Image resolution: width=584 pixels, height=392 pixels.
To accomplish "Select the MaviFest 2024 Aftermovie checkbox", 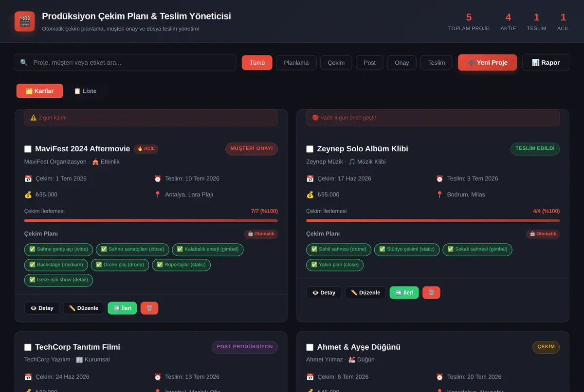I will point(28,149).
